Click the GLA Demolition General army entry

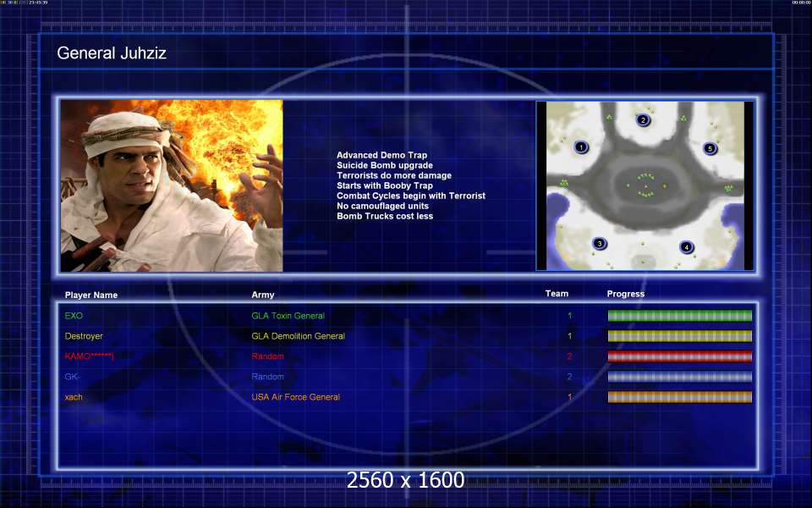299,336
